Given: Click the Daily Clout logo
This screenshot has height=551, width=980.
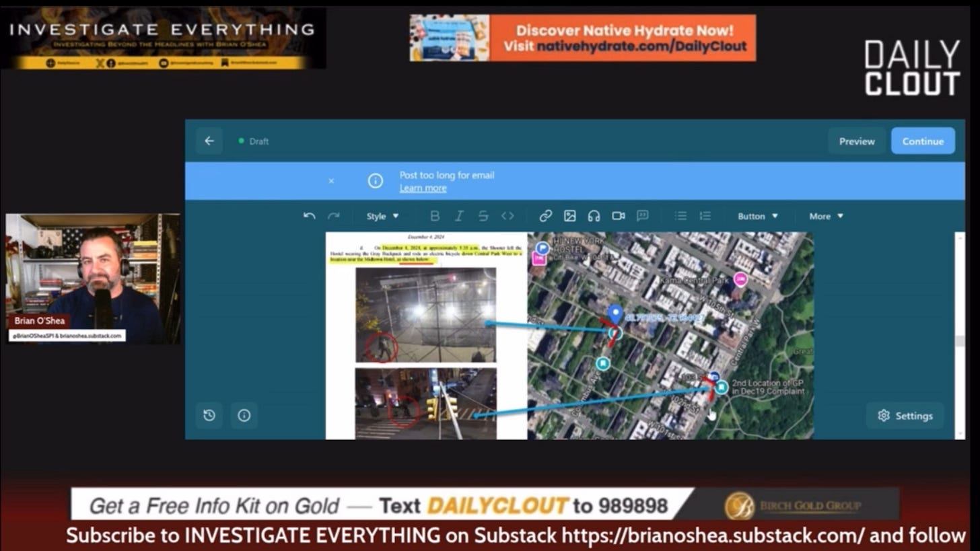Looking at the screenshot, I should point(912,68).
